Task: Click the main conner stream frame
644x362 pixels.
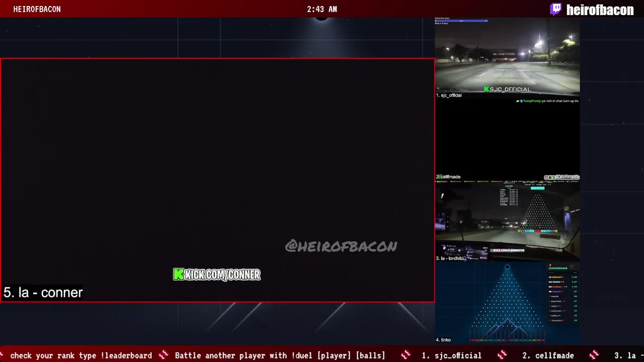Action: [217, 180]
